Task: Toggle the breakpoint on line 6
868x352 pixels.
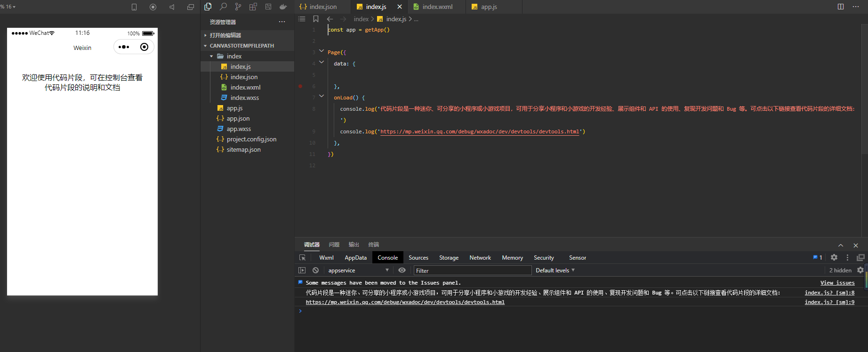Action: tap(300, 86)
